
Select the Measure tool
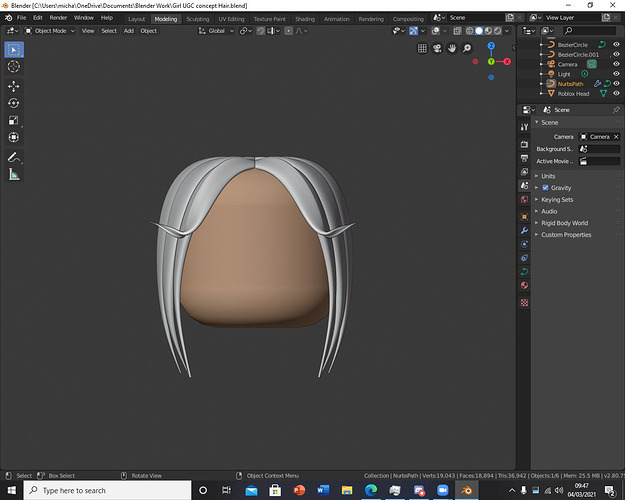click(x=14, y=174)
